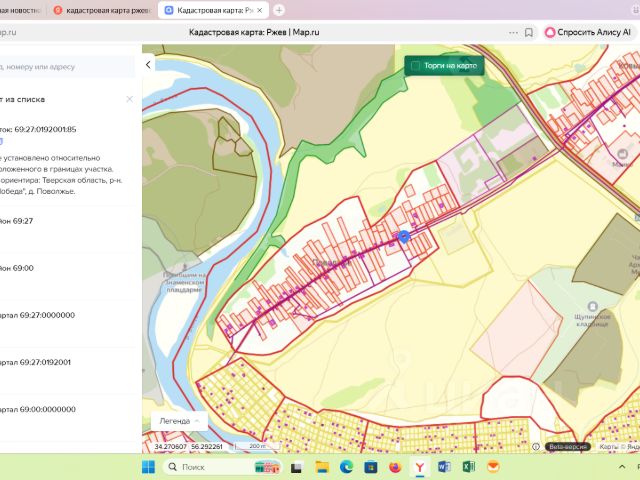
Task: Open File Explorer from taskbar
Action: (322, 467)
